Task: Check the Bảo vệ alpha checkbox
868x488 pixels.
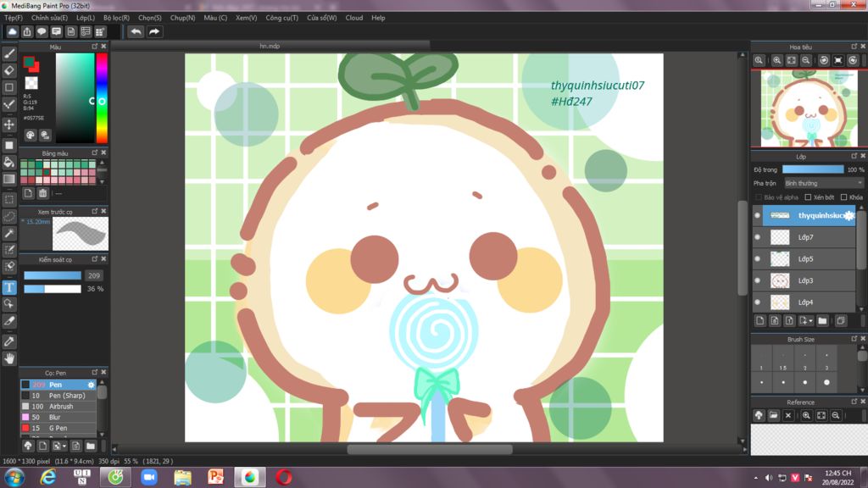Action: click(759, 197)
